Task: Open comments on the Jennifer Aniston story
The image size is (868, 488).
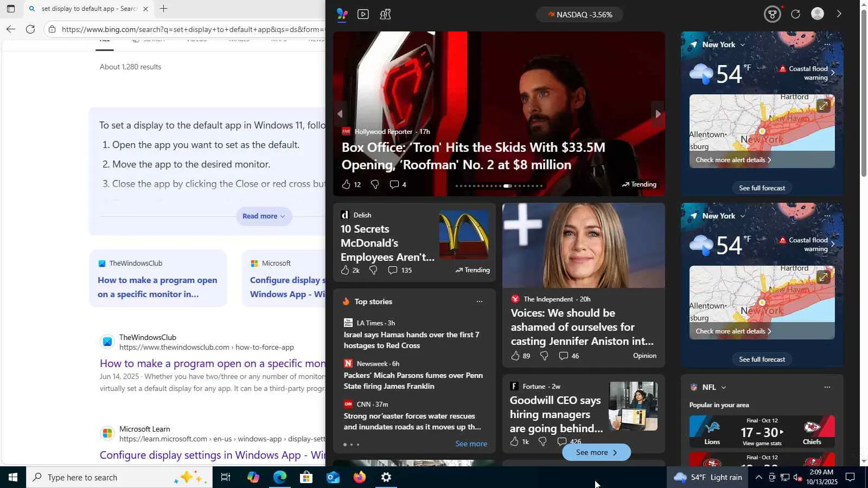Action: (569, 356)
